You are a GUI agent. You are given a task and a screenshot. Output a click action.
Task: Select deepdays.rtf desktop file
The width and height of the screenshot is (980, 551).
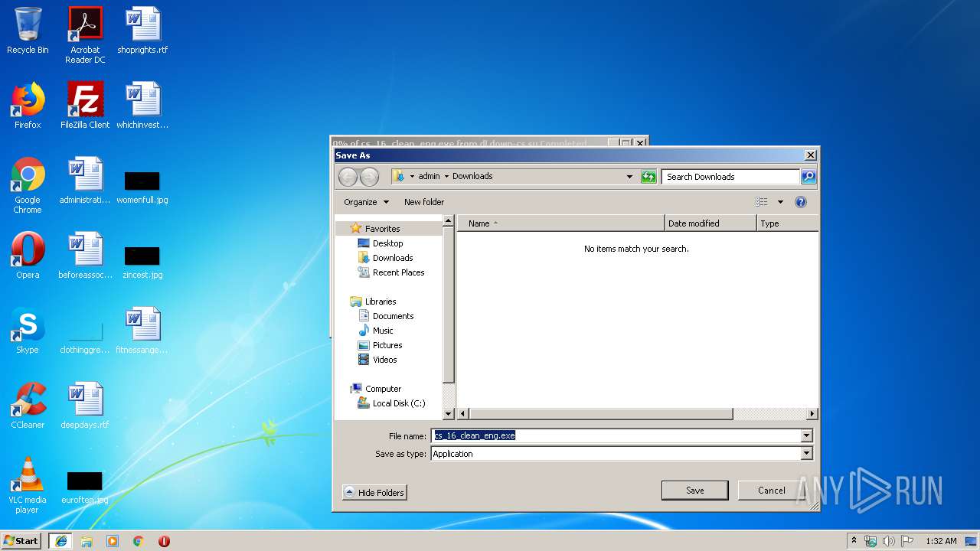pyautogui.click(x=85, y=406)
